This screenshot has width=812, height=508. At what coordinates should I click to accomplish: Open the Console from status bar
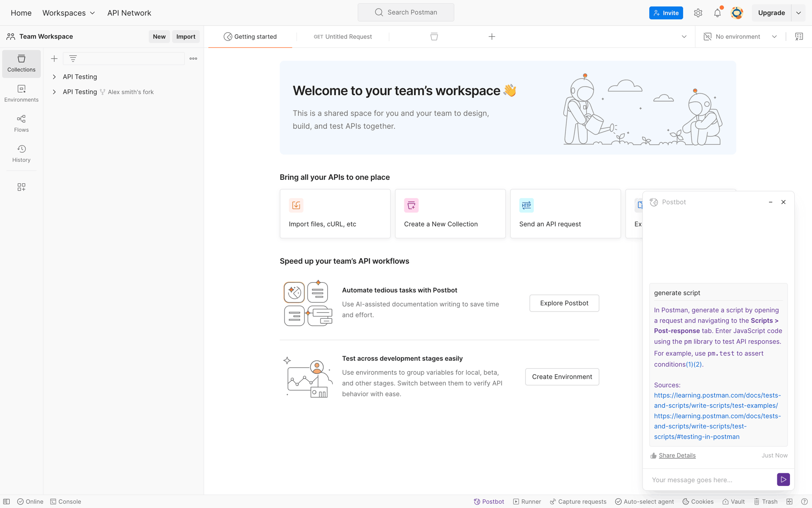pyautogui.click(x=66, y=501)
